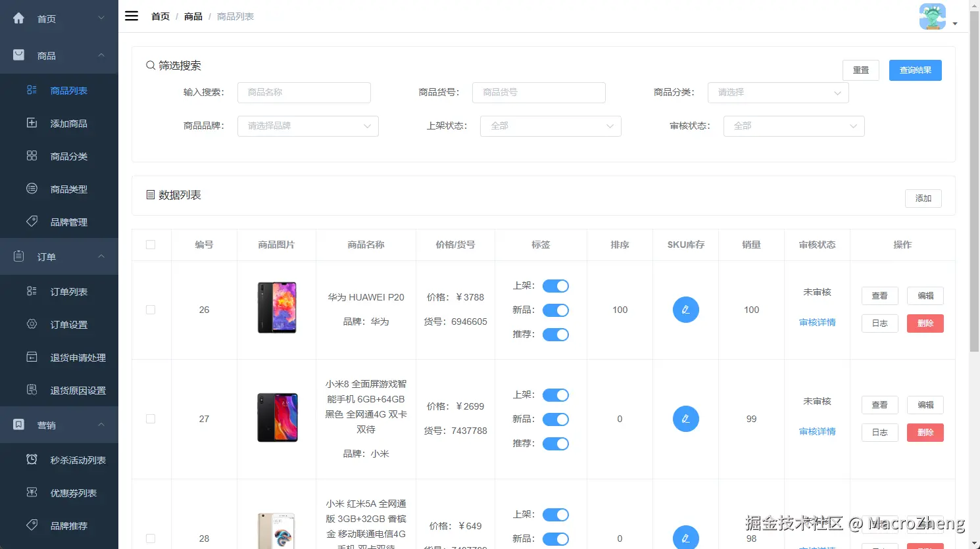This screenshot has width=980, height=549.
Task: Click the clipboard icon beside 订单
Action: pyautogui.click(x=19, y=256)
